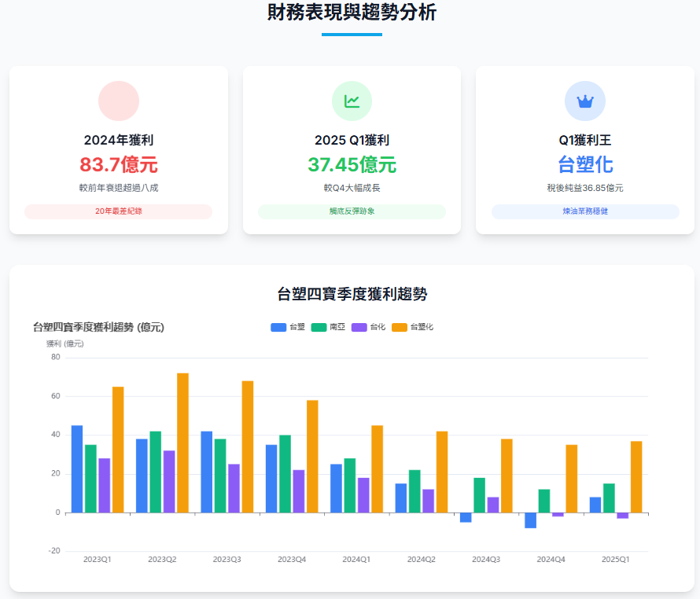Click the green line-chart icon in 2025 Q1獲利 card
The image size is (700, 599).
tap(352, 101)
